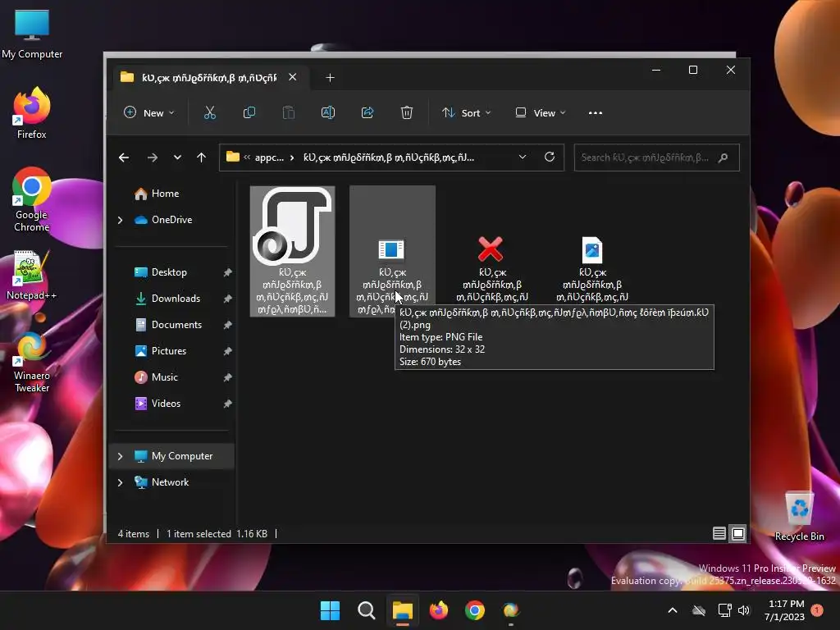Viewport: 840px width, 630px height.
Task: Expand OneDrive in navigation pane
Action: (x=120, y=220)
